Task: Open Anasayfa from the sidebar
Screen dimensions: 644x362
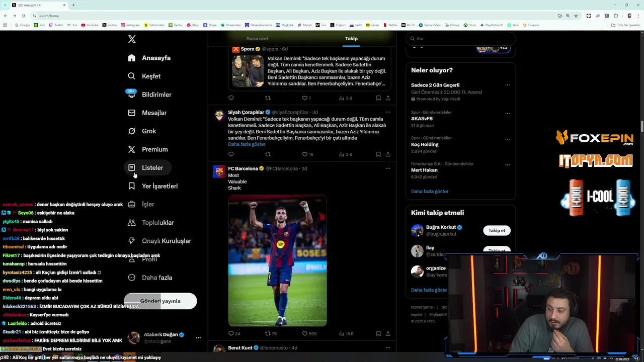Action: pos(149,58)
